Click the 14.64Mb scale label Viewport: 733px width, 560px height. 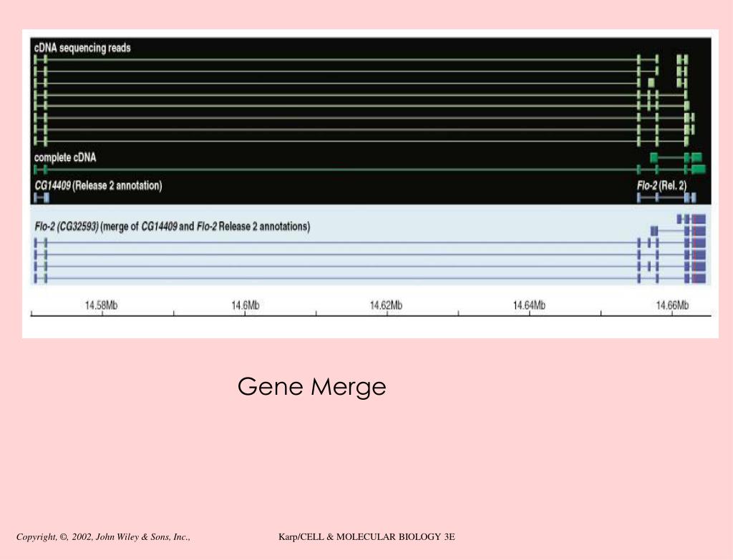[529, 305]
